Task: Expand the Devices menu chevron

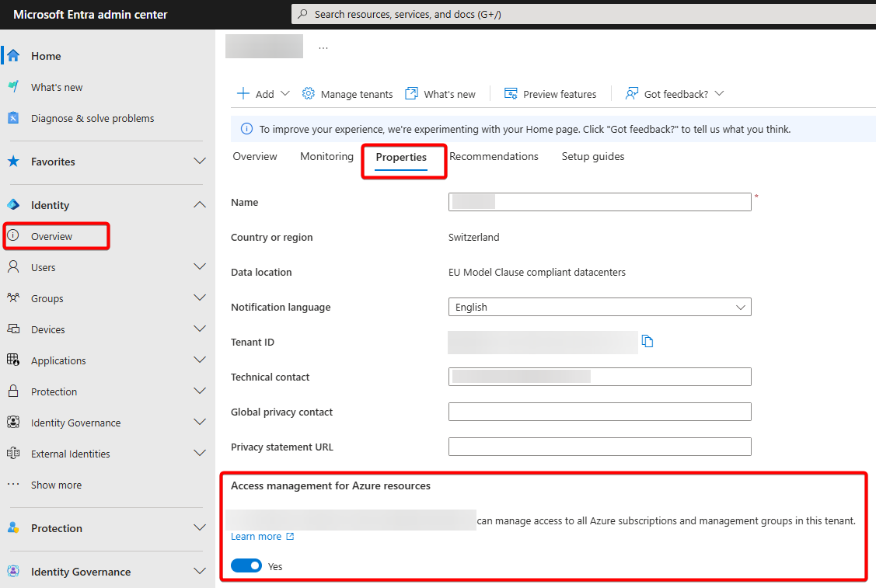Action: [200, 329]
